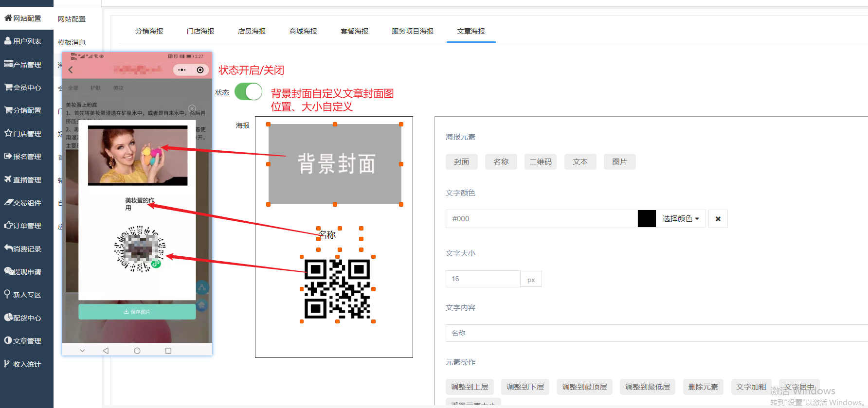This screenshot has height=408, width=868.
Task: Click the three-dots menu in phone preview
Action: (182, 70)
